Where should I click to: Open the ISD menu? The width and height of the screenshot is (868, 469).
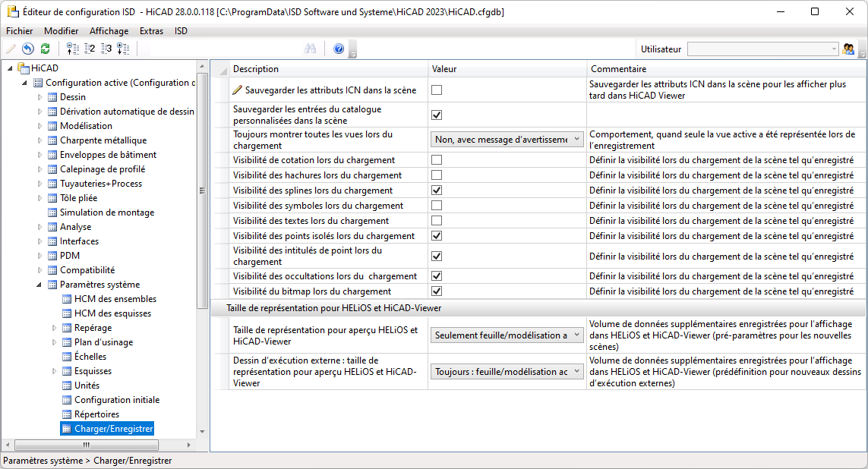(x=181, y=31)
